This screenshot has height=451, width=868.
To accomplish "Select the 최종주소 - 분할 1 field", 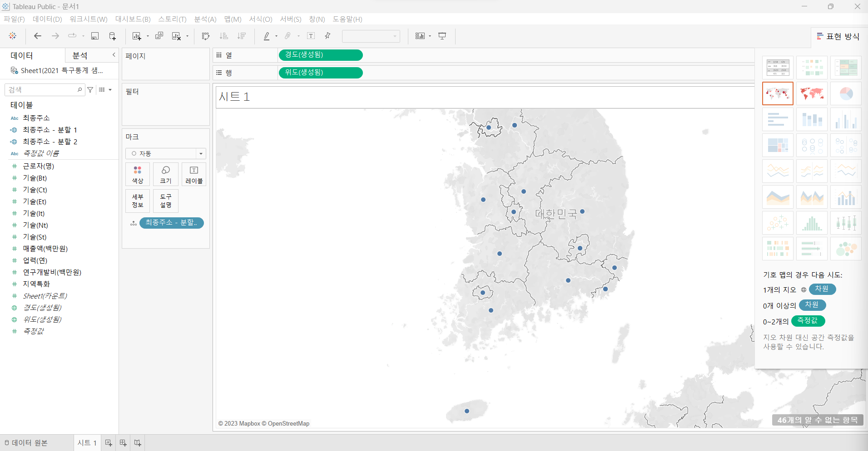I will (50, 130).
